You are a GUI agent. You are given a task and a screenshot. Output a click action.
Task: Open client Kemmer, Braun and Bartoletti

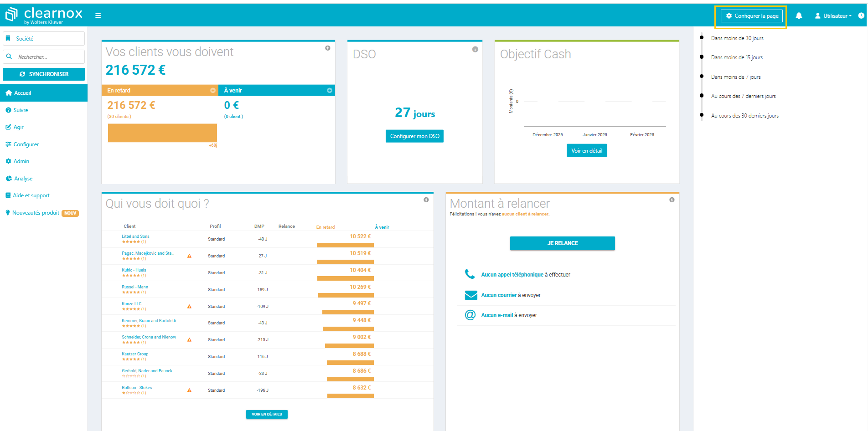(x=149, y=321)
